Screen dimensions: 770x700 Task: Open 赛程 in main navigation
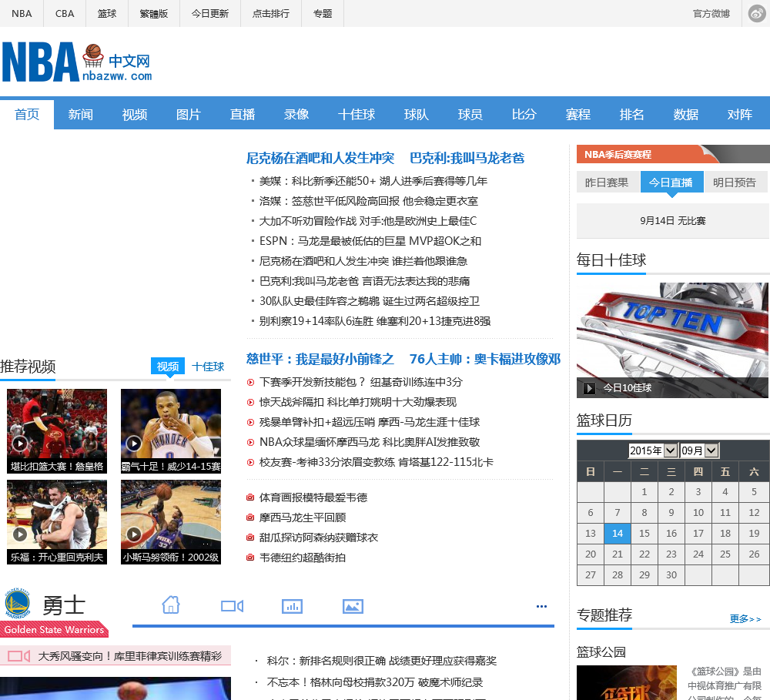pos(578,115)
